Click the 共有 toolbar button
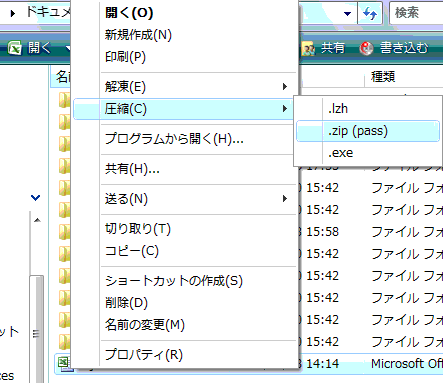This screenshot has width=443, height=383. coord(323,48)
